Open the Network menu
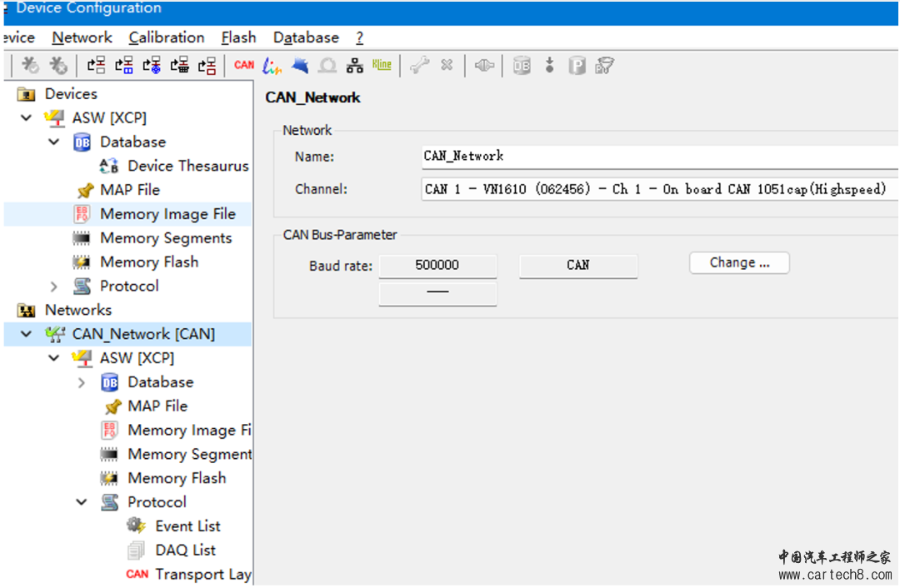This screenshot has height=588, width=900. [82, 37]
